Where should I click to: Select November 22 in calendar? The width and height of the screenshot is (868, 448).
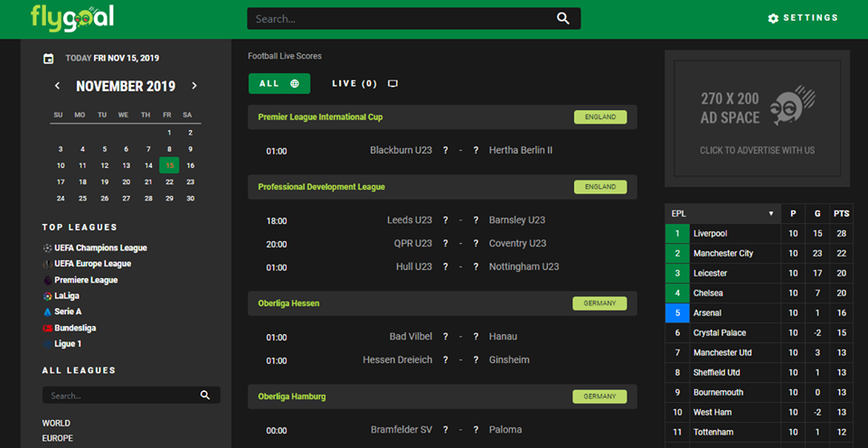169,182
